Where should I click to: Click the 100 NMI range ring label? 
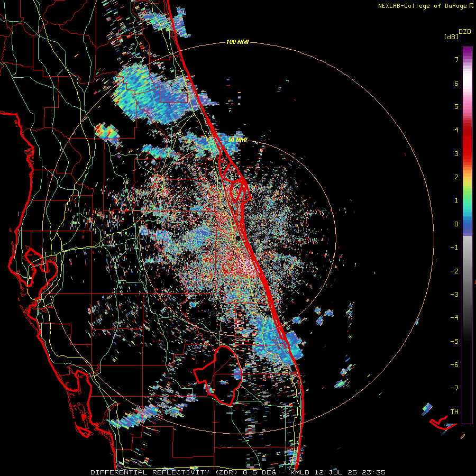tap(237, 42)
